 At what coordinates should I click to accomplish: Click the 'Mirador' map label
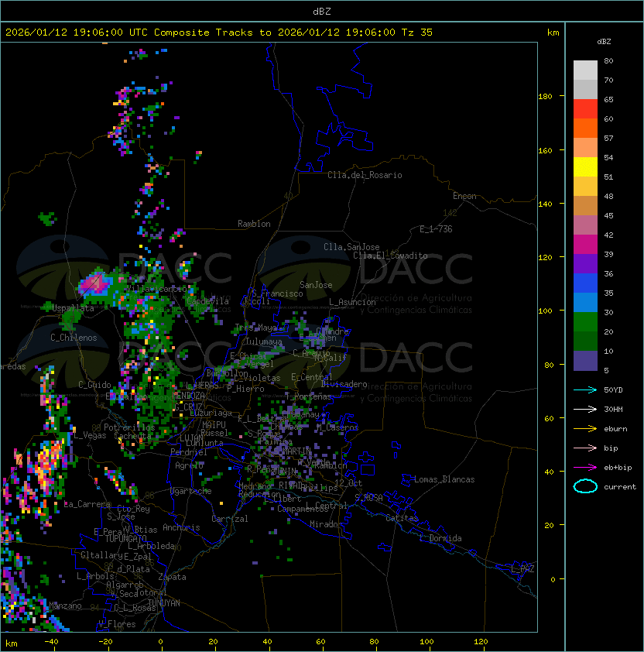(327, 524)
